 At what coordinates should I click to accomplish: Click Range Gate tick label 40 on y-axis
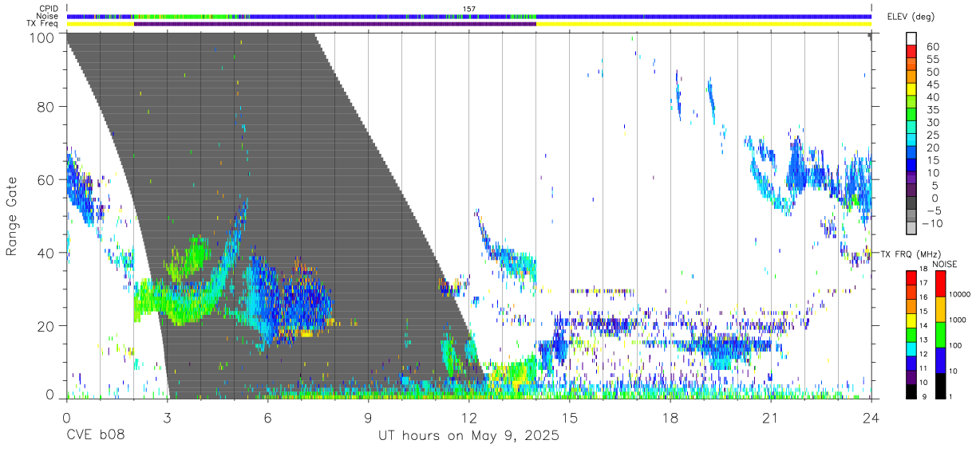[46, 253]
